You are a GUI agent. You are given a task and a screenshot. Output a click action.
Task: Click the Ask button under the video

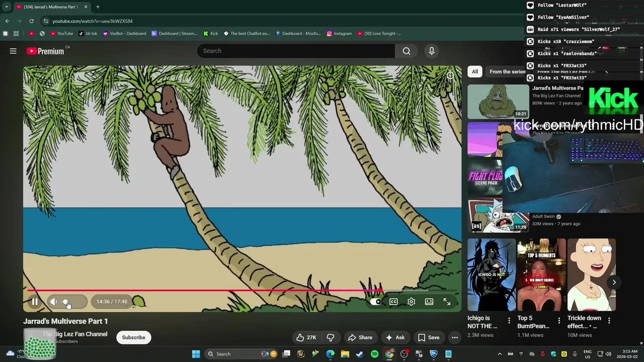point(395,337)
